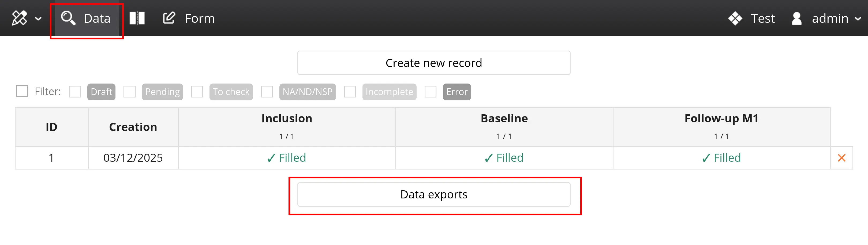Click the Form edit pencil icon
The height and width of the screenshot is (245, 868).
point(169,18)
